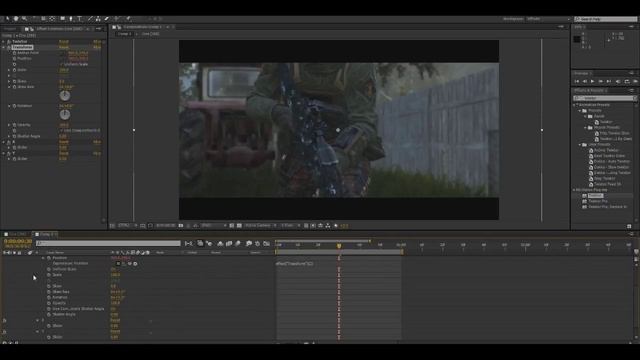This screenshot has width=640, height=360.
Task: Select the Zoom magnifier tool
Action: (x=24, y=19)
